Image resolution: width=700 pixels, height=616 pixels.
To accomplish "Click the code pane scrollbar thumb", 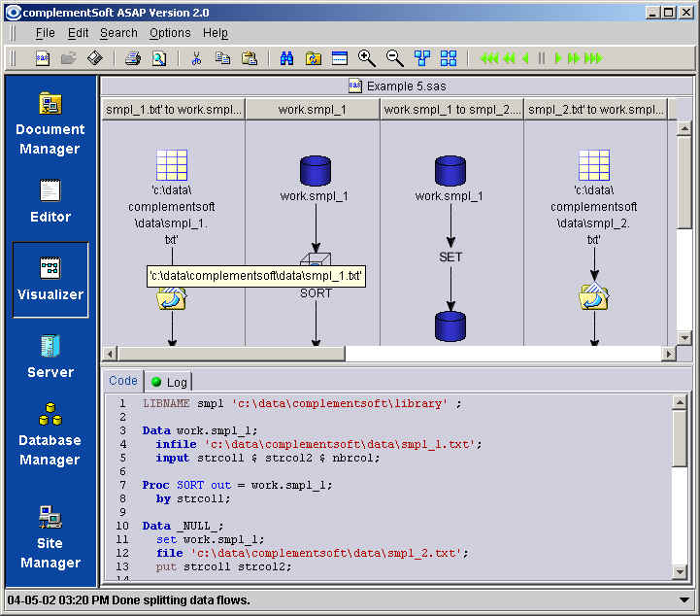I will [x=680, y=438].
